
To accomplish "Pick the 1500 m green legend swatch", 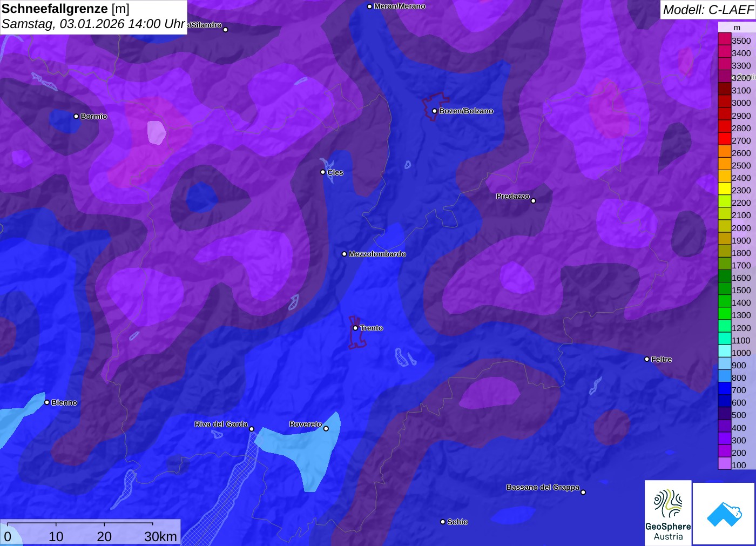I will [x=725, y=290].
